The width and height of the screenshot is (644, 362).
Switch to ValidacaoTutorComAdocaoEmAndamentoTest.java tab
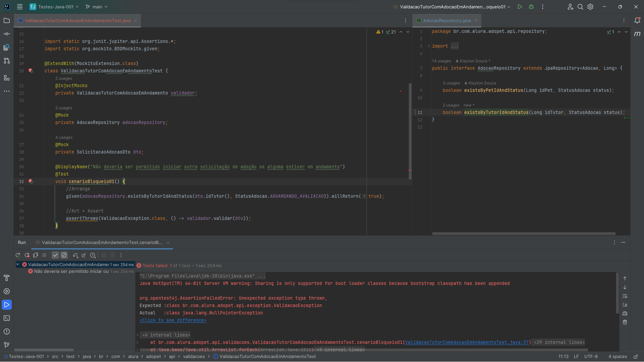point(77,21)
